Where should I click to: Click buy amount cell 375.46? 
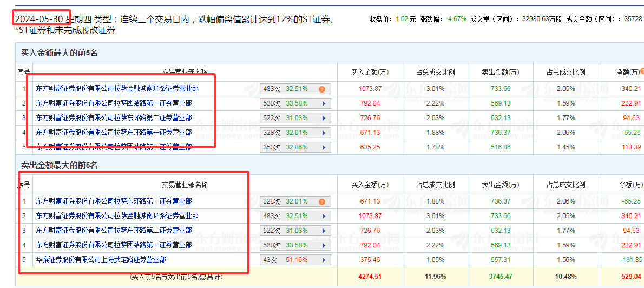coord(370,260)
